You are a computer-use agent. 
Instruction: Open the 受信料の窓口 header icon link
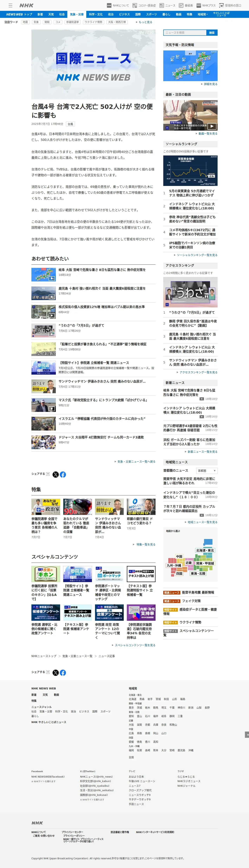[230, 5]
